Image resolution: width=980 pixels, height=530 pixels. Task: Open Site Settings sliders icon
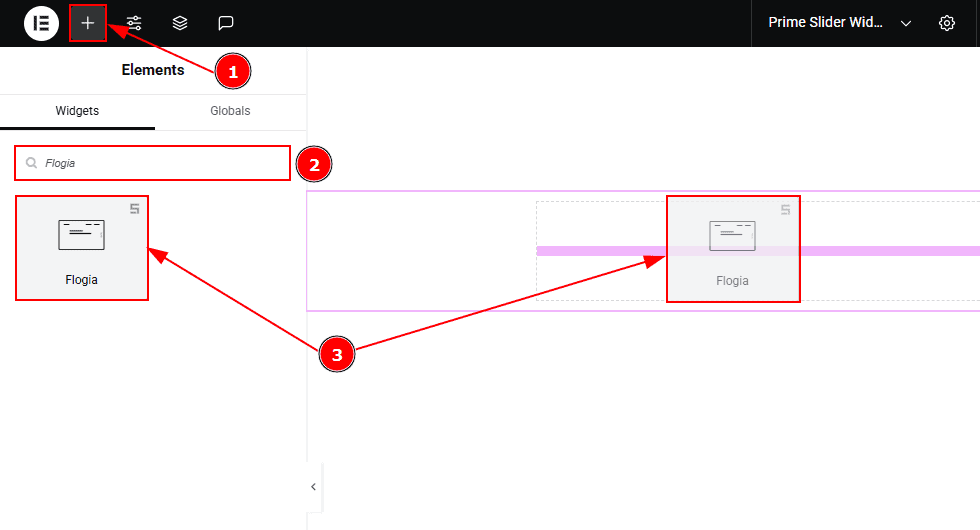pyautogui.click(x=134, y=23)
